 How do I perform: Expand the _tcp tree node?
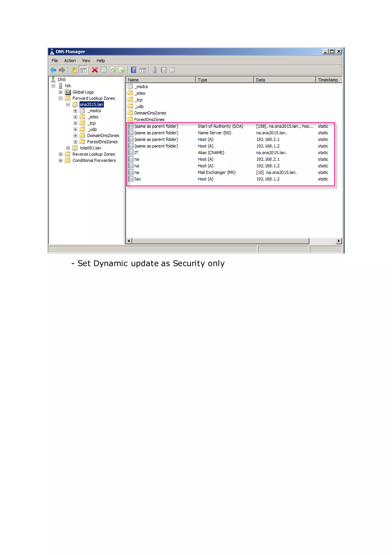75,123
